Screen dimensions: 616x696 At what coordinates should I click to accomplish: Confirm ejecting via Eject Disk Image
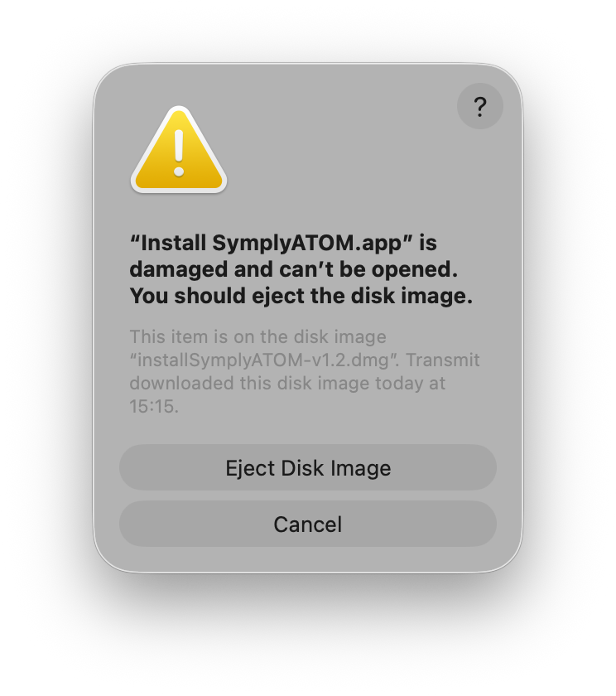[308, 468]
